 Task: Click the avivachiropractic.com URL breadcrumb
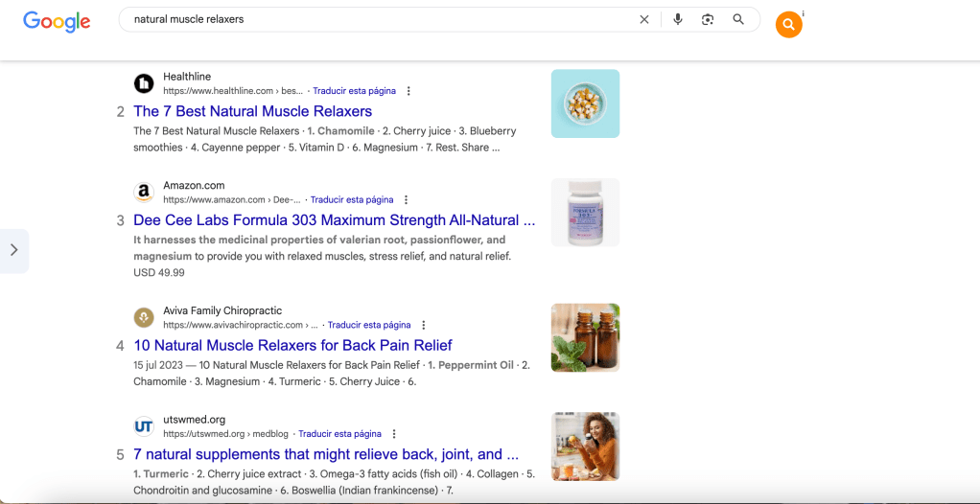(241, 325)
